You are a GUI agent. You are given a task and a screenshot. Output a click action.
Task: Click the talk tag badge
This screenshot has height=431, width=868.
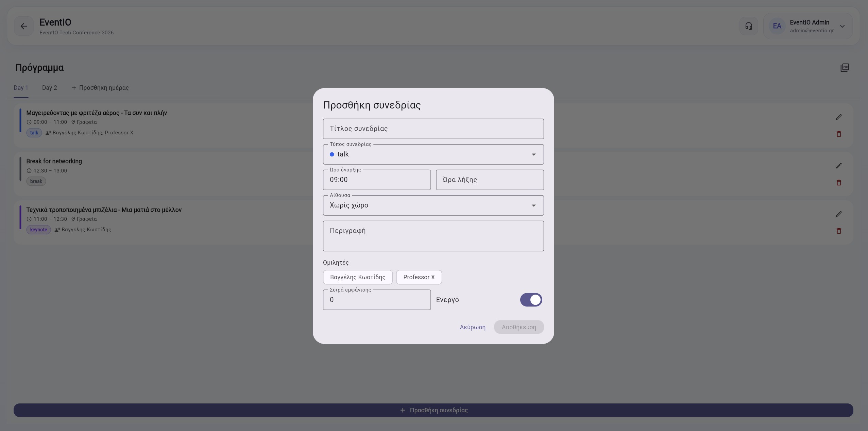coord(34,133)
